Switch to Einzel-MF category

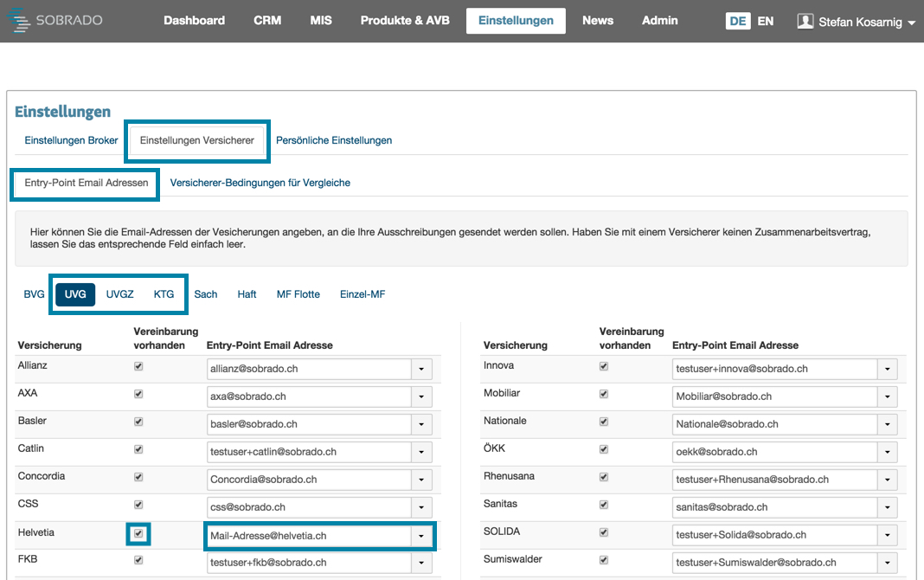tap(363, 294)
